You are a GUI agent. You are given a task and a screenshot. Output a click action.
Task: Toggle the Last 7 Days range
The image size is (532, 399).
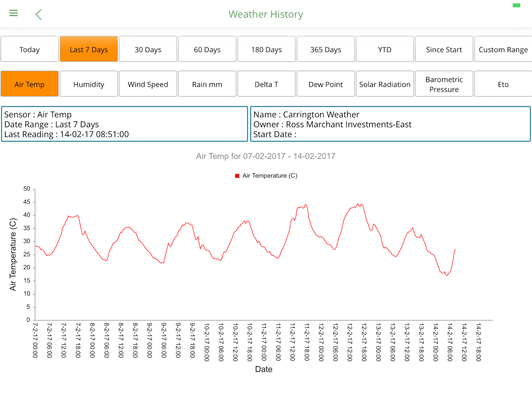point(89,49)
